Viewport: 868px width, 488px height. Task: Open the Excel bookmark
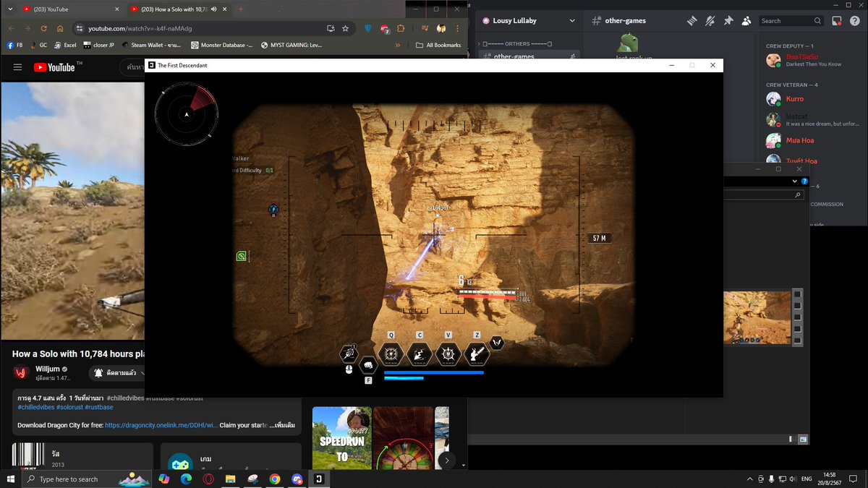pos(65,45)
